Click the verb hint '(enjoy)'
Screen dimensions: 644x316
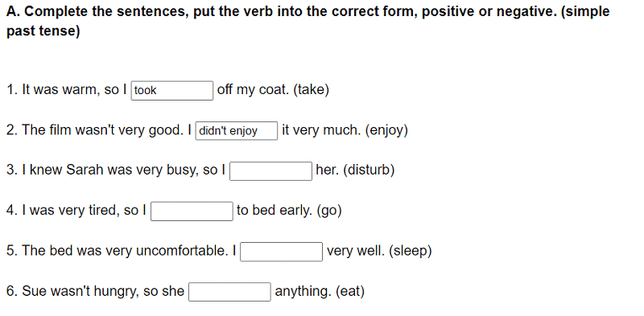tap(386, 130)
